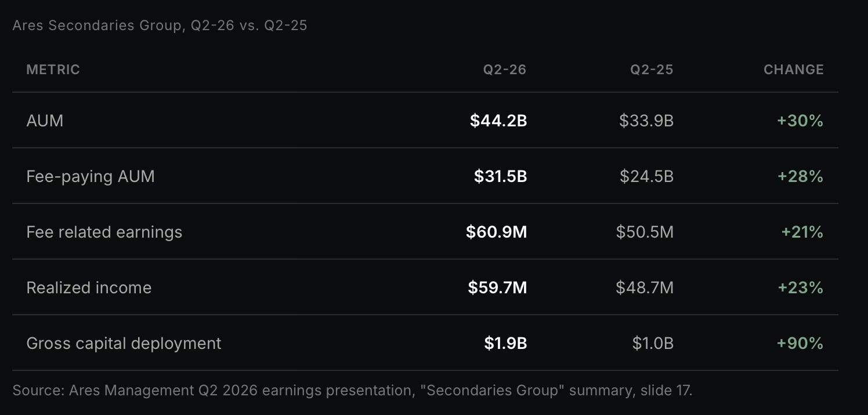Click the Q2-26 column header
868x415 pixels.
tap(505, 70)
